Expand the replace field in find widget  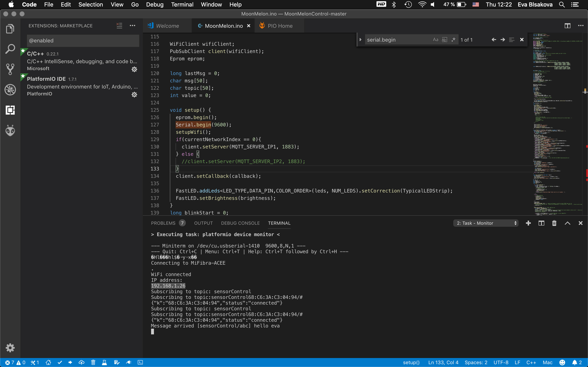pyautogui.click(x=361, y=40)
